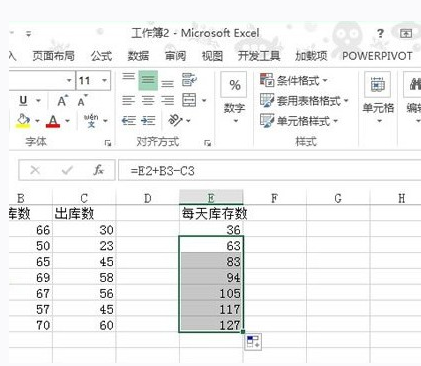Click insert function fx icon
The height and width of the screenshot is (366, 421).
98,170
